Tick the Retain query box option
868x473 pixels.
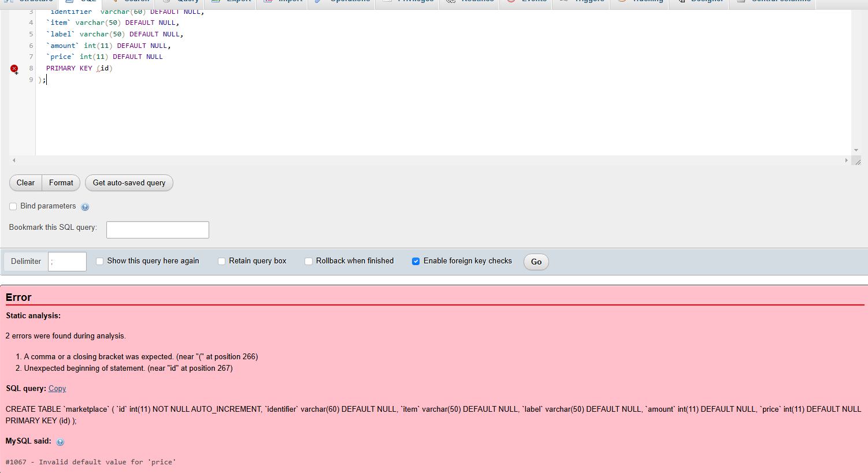click(221, 261)
